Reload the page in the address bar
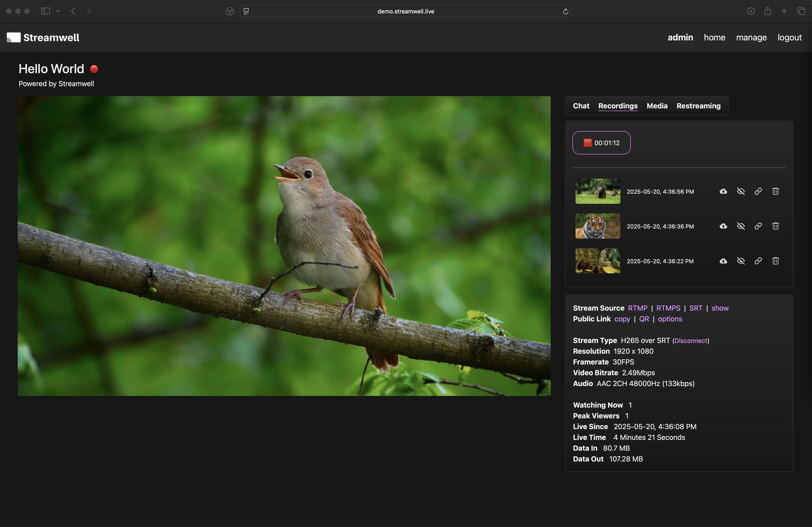The height and width of the screenshot is (527, 812). click(565, 12)
